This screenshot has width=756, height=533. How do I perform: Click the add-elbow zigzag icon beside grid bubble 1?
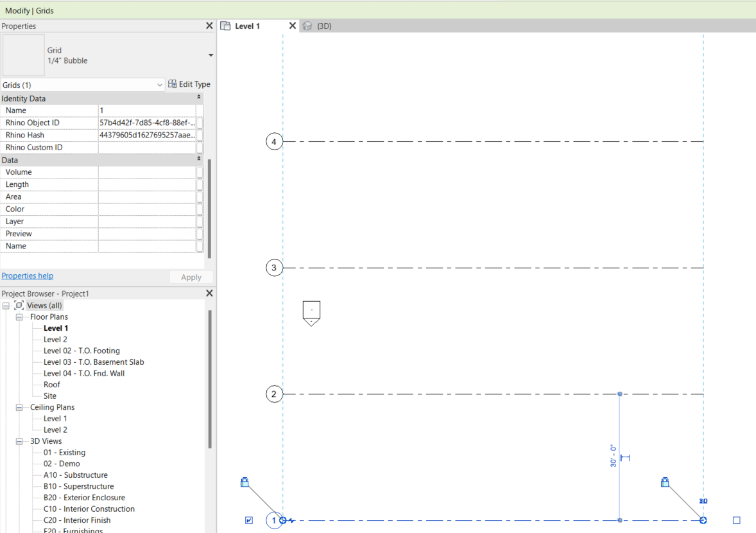point(291,521)
